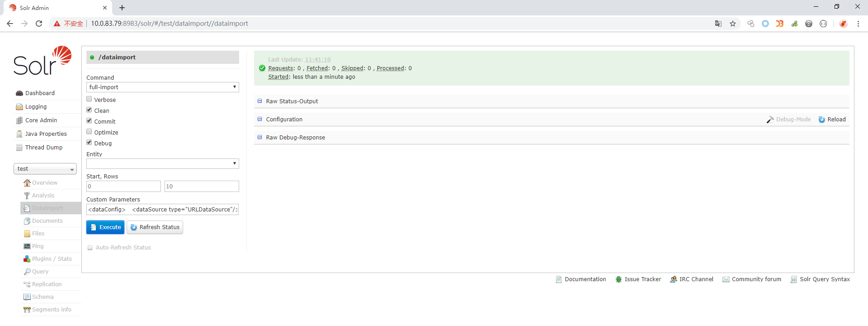This screenshot has width=868, height=326.
Task: Click the Rows input field
Action: [202, 187]
